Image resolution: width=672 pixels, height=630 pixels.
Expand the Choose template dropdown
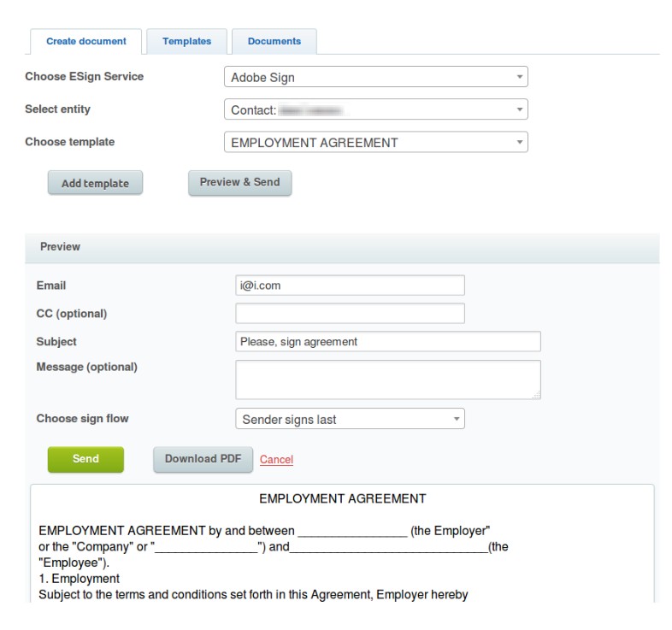click(x=375, y=142)
